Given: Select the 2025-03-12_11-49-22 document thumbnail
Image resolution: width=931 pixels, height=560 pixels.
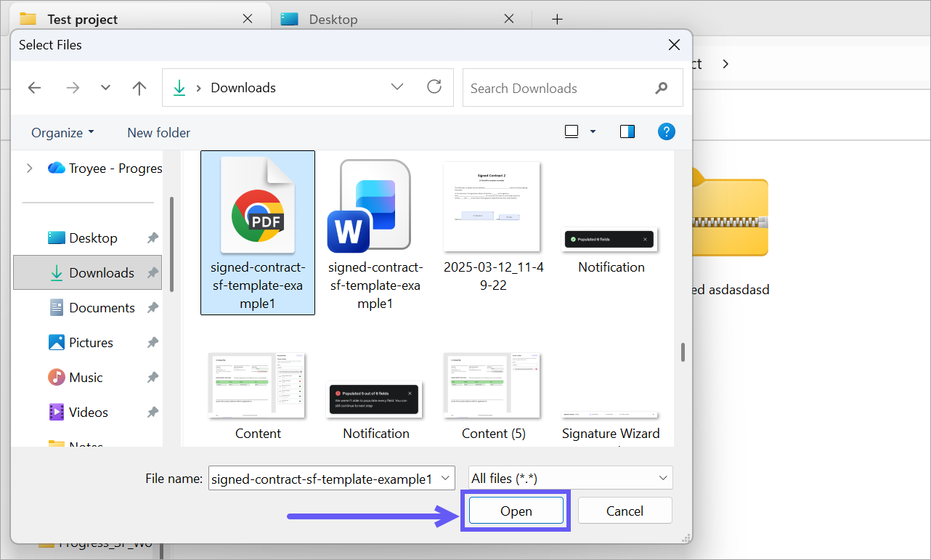Looking at the screenshot, I should pos(492,206).
